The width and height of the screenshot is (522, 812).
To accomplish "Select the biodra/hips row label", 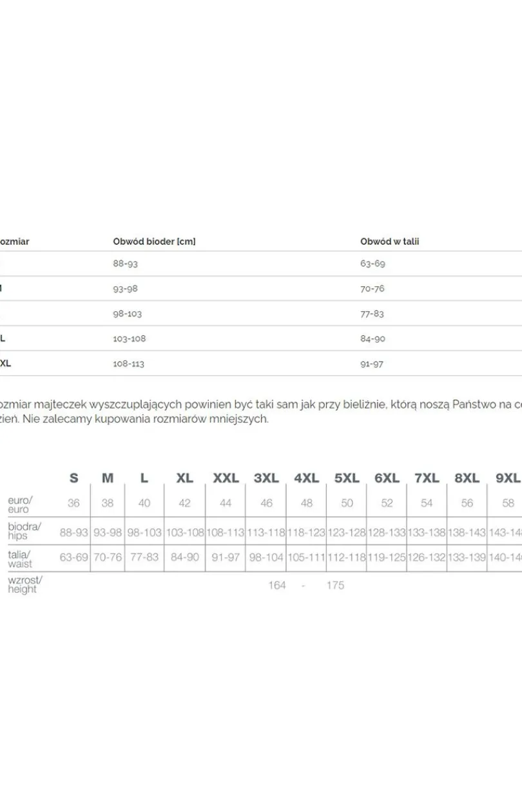I will pos(24,531).
